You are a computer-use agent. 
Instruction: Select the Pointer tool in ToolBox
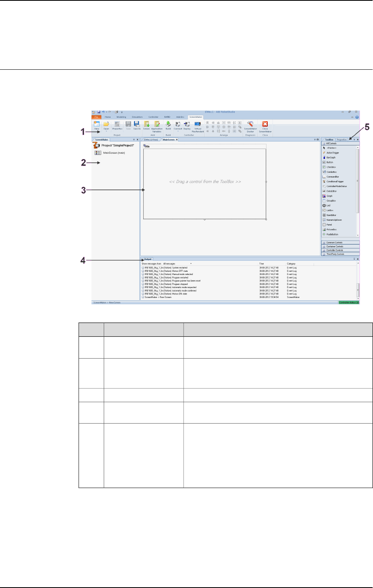[329, 148]
